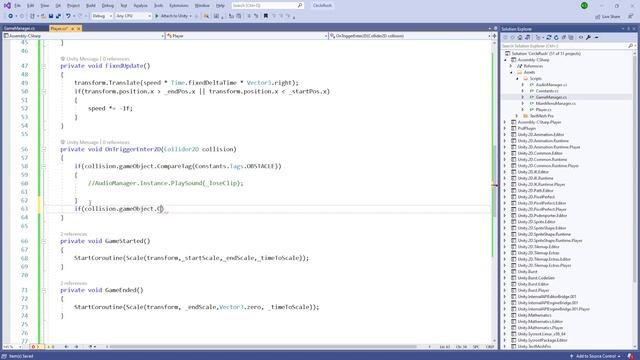This screenshot has height=360, width=640.
Task: Collapse the Assembly-CSharp project node
Action: pos(506,60)
